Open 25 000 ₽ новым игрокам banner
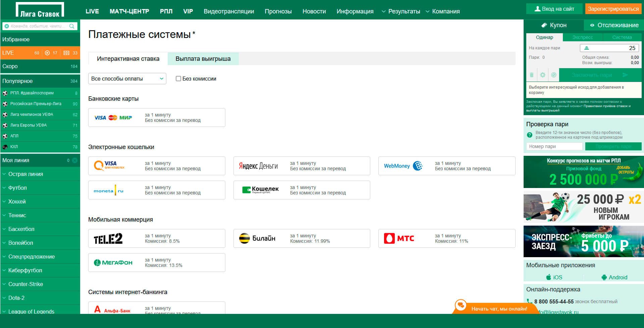Image resolution: width=644 pixels, height=328 pixels. (x=584, y=207)
